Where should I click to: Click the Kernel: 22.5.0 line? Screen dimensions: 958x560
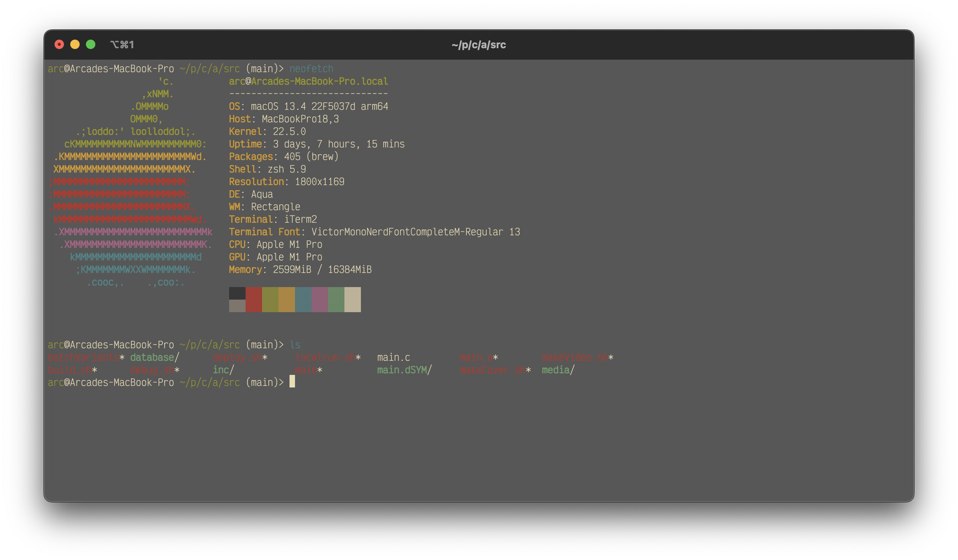[x=267, y=131]
